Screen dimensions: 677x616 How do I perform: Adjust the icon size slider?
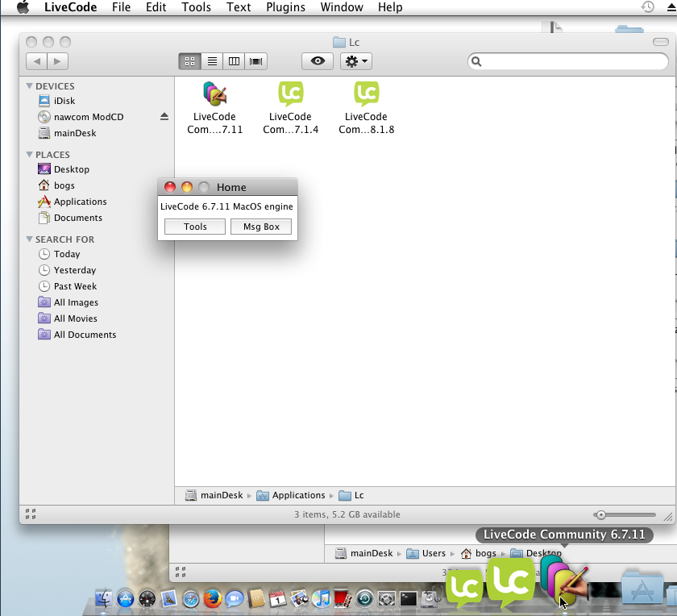tap(601, 514)
